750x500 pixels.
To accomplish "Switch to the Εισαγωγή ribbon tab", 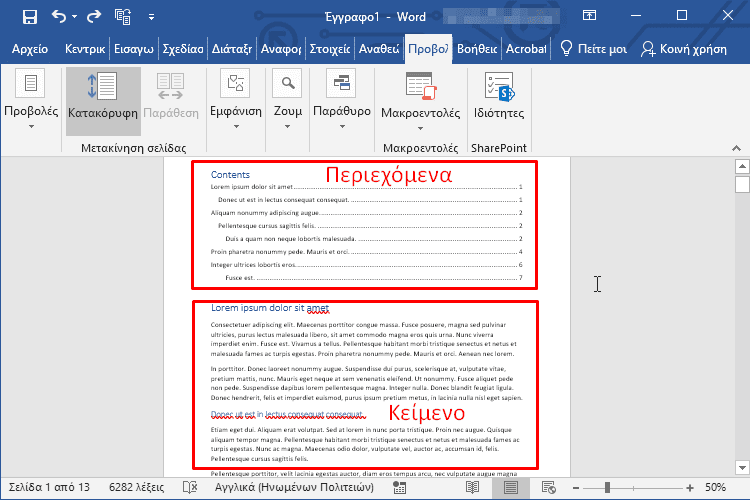I will (133, 49).
